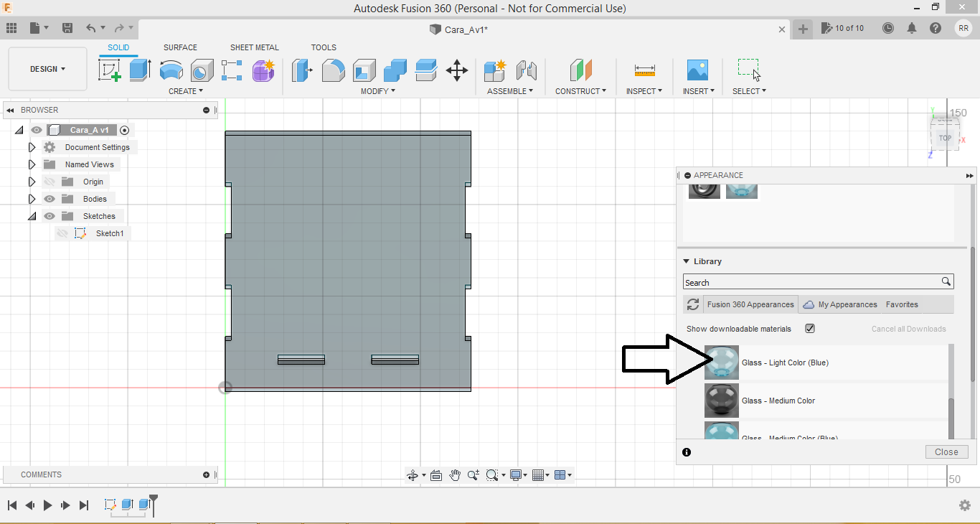Switch to My Appearances library tab
Screen dimensions: 980x524
click(x=847, y=304)
